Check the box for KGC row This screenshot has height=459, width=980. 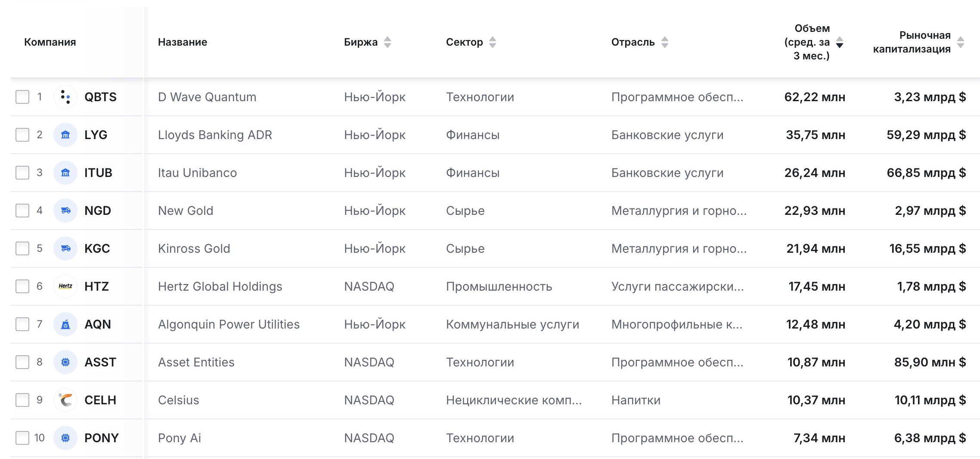22,248
